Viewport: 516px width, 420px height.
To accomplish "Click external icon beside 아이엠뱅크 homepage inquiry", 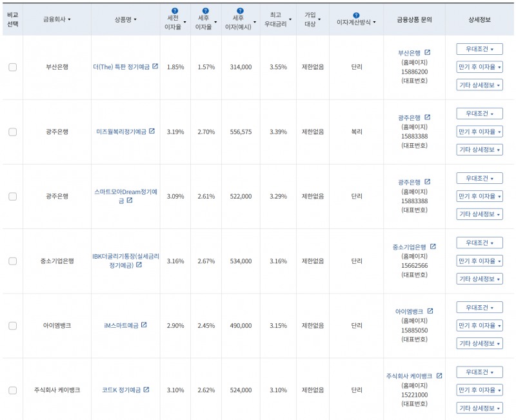I will [430, 311].
